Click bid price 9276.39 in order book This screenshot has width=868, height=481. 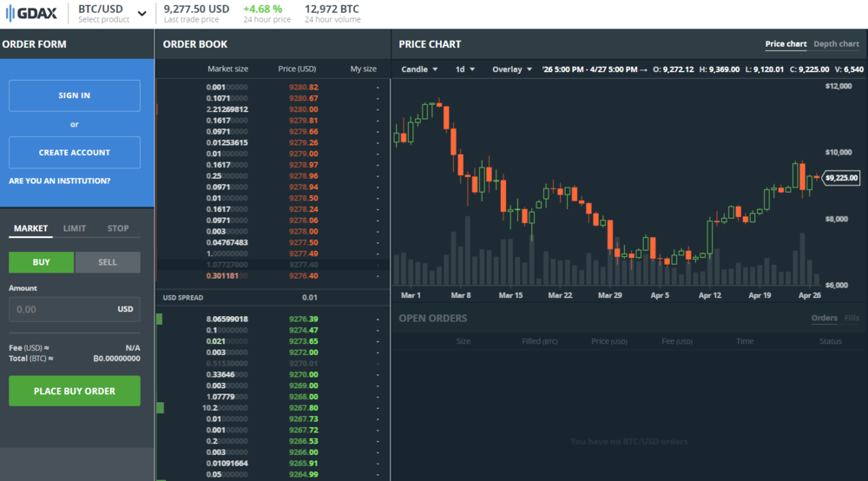[x=303, y=320]
